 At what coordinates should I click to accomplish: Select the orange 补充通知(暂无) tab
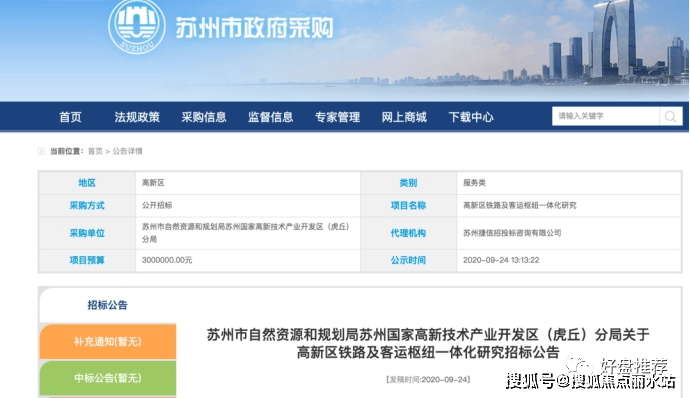[108, 341]
